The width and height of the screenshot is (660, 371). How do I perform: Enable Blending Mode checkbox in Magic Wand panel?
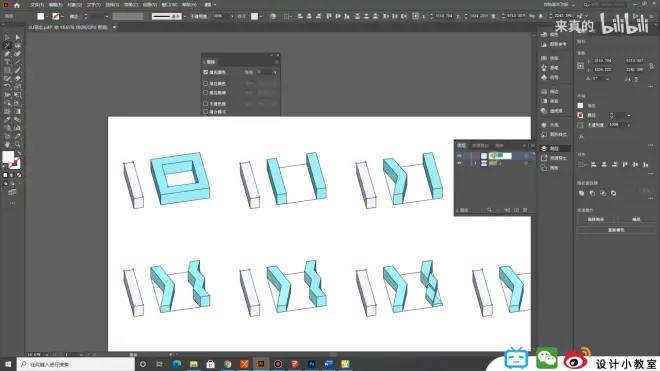205,112
